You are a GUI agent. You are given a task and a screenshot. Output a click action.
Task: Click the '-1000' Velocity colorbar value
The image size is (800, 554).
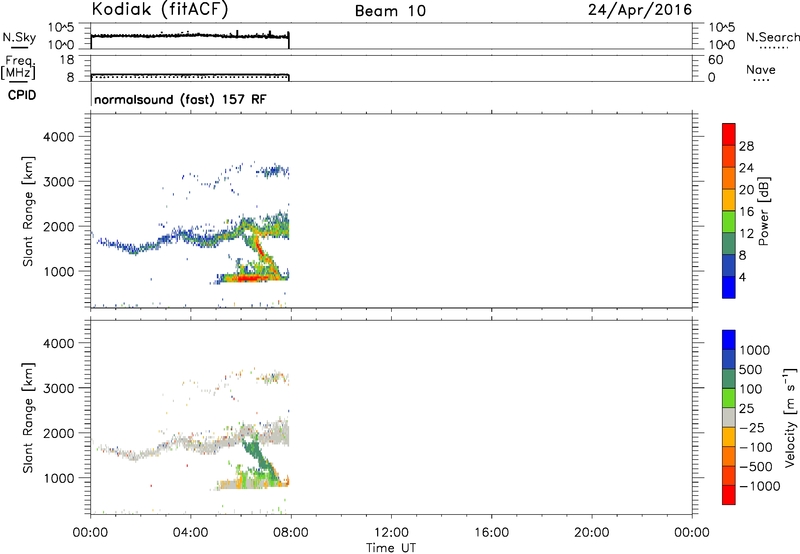click(x=759, y=486)
